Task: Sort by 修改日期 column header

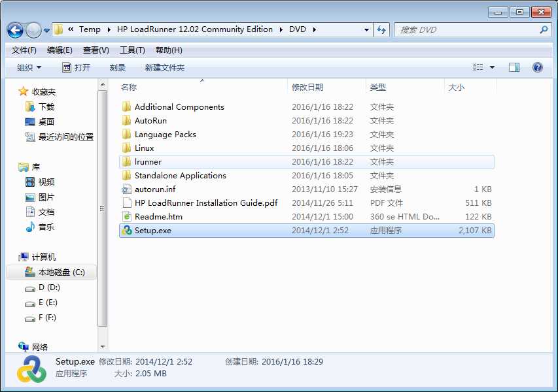Action: [307, 87]
